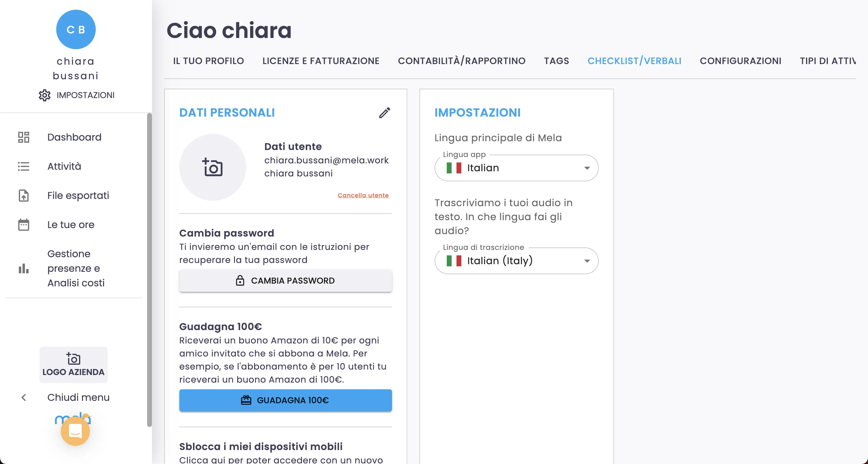868x464 pixels.
Task: Click the blue Guadagna 100€ button
Action: (285, 400)
